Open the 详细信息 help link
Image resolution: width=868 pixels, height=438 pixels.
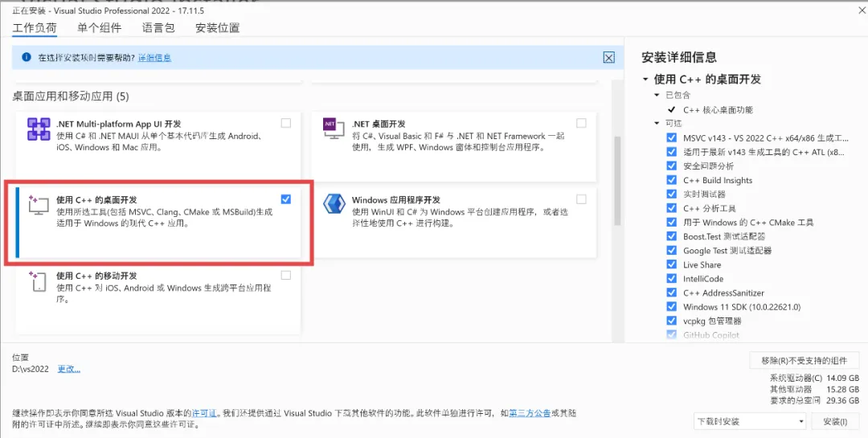point(154,57)
